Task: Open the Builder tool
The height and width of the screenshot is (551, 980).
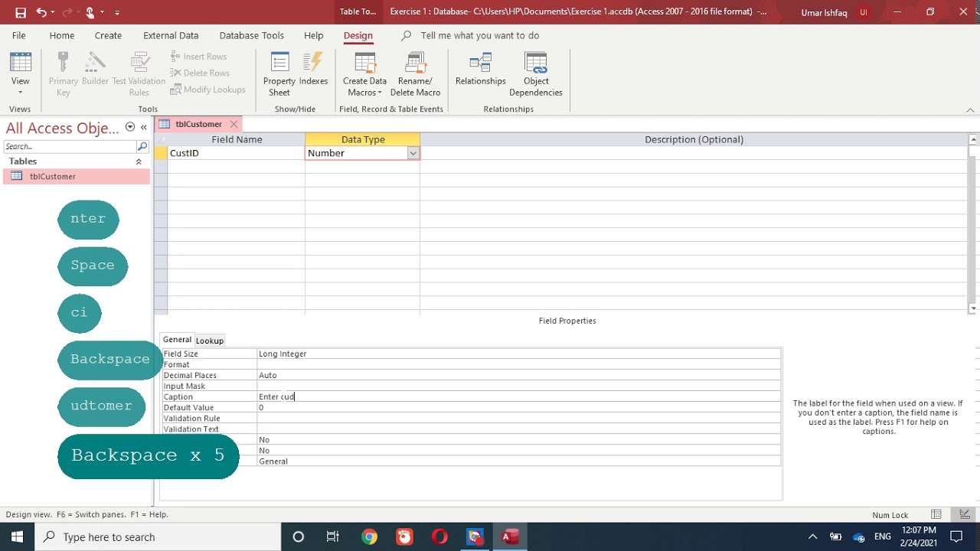Action: pyautogui.click(x=95, y=69)
